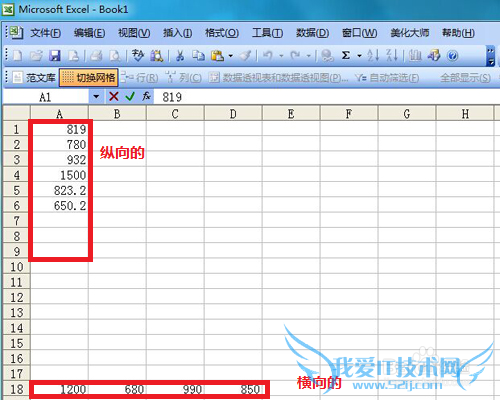Expand the Toolbar Options overflow chevron
Image resolution: width=500 pixels, height=400 pixels.
[490, 56]
